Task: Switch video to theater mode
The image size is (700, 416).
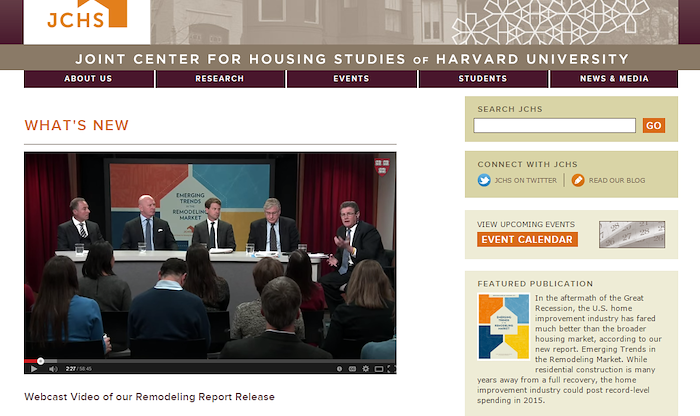Action: [x=379, y=369]
